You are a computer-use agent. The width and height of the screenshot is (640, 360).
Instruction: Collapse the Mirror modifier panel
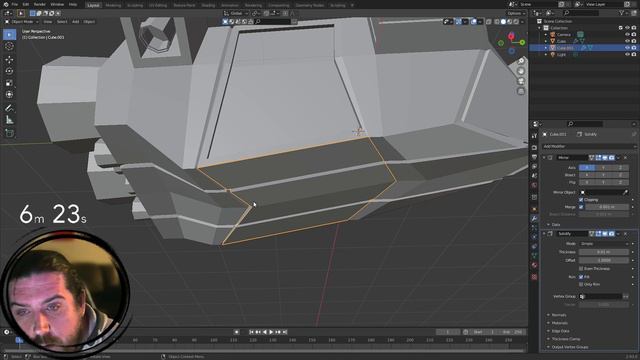point(544,158)
